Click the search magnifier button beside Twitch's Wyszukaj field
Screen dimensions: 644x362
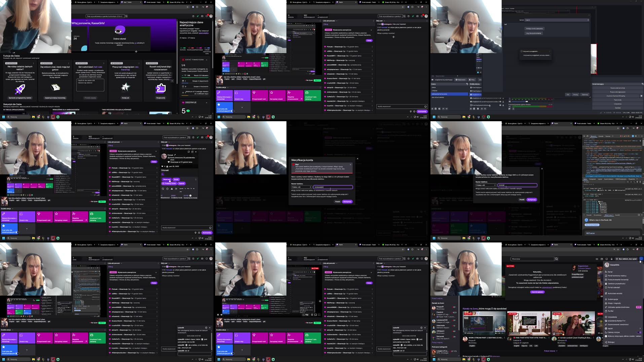557,259
